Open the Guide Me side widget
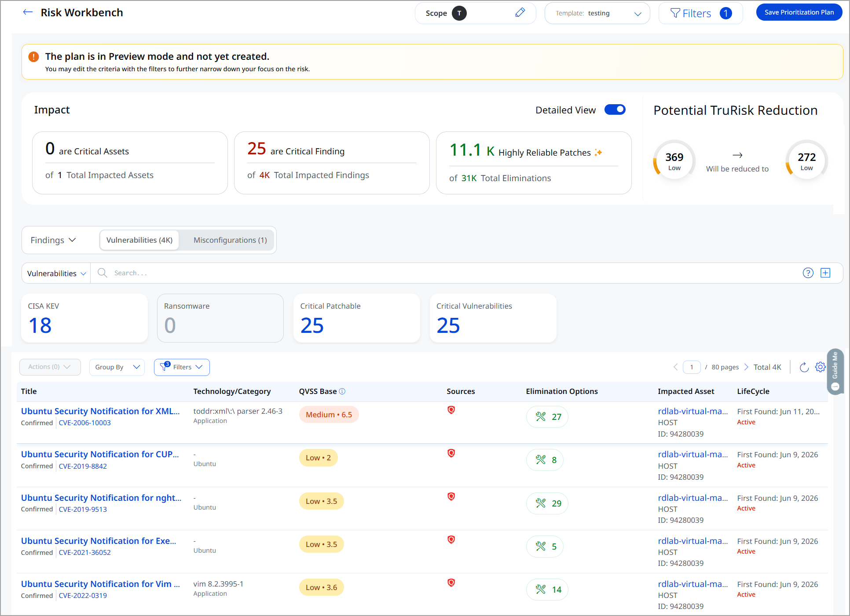Image resolution: width=850 pixels, height=616 pixels. coord(835,371)
